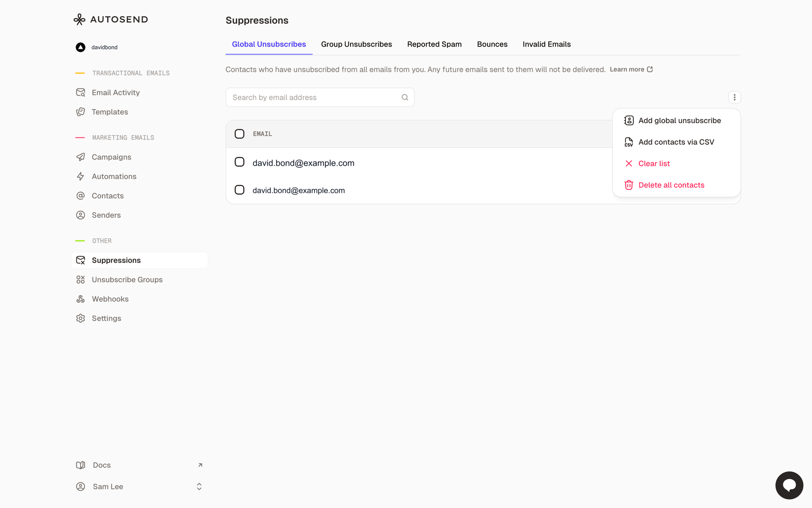Click the Settings gear icon
This screenshot has height=508, width=812.
coord(80,318)
